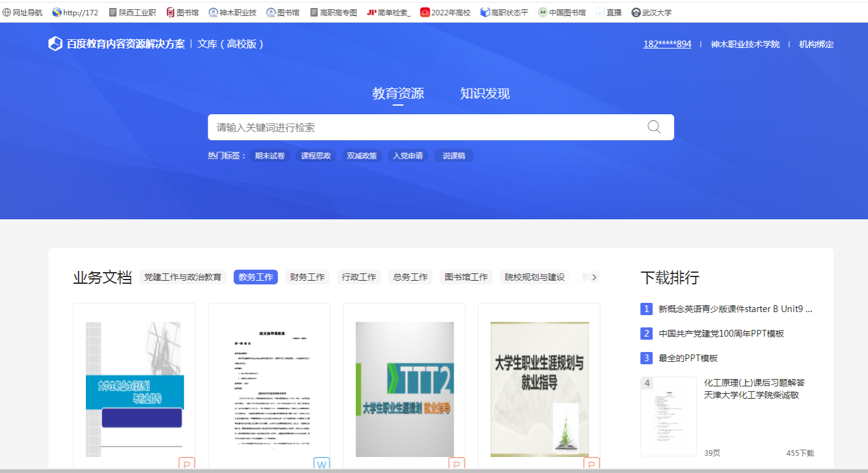Focus the keyword search input field
868x473 pixels.
pos(424,127)
